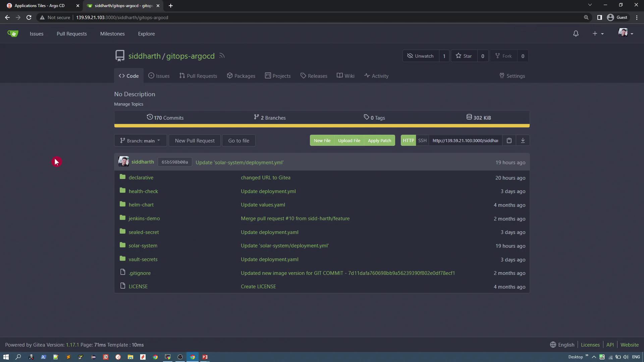Image resolution: width=644 pixels, height=362 pixels.
Task: Click the browser reload icon
Action: [x=29, y=17]
